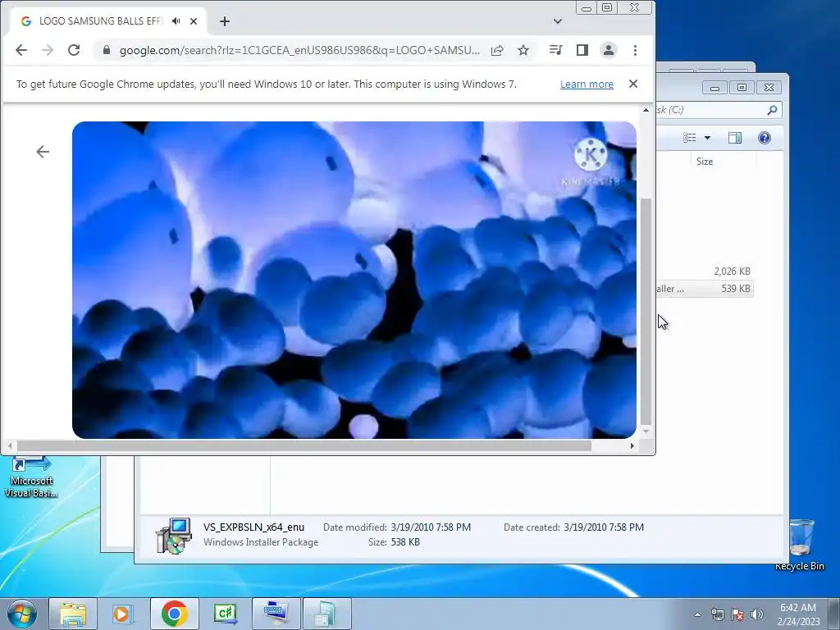840x630 pixels.
Task: Click the back arrow beside the video
Action: pyautogui.click(x=43, y=152)
